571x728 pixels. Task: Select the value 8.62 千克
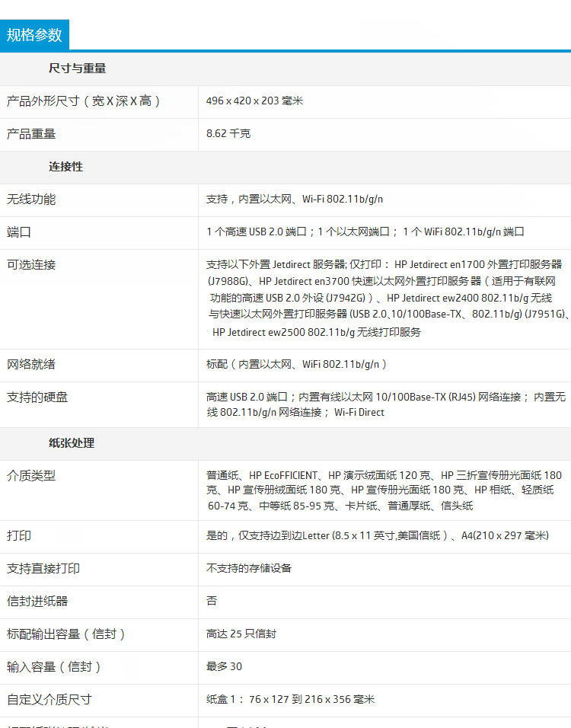point(228,134)
